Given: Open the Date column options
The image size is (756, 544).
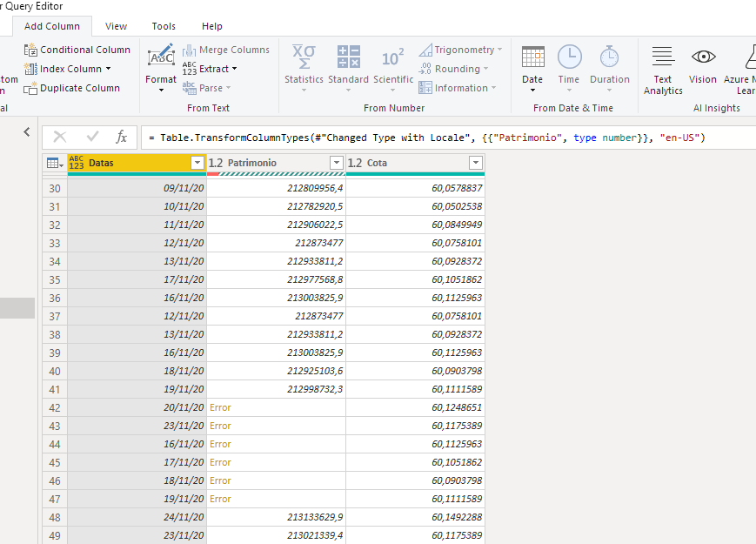Looking at the screenshot, I should pyautogui.click(x=532, y=68).
